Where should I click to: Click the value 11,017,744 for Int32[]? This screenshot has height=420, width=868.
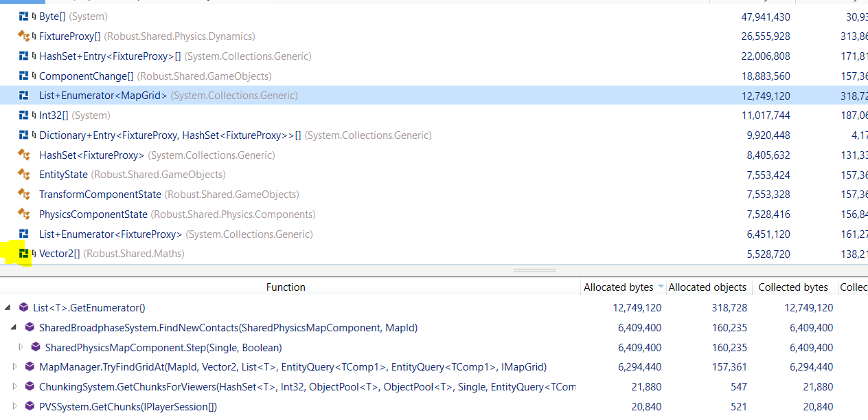pos(766,115)
